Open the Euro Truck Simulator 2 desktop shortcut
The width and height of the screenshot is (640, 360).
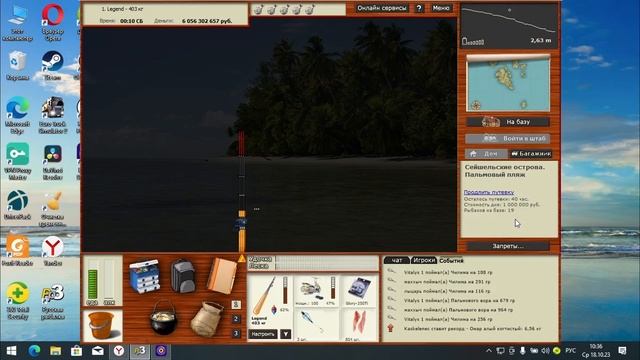pos(52,116)
